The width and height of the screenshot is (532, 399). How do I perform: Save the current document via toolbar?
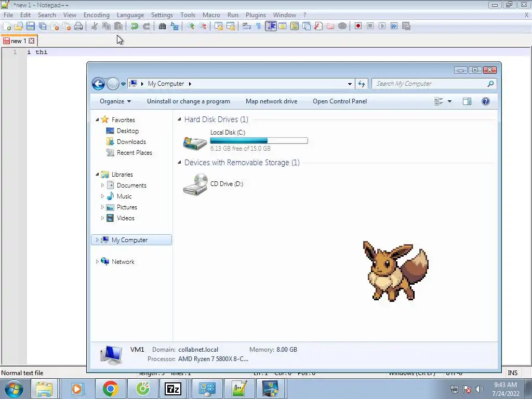coord(31,26)
